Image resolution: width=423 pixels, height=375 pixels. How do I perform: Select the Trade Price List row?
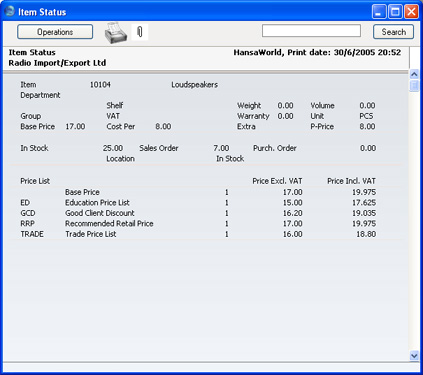coord(198,234)
